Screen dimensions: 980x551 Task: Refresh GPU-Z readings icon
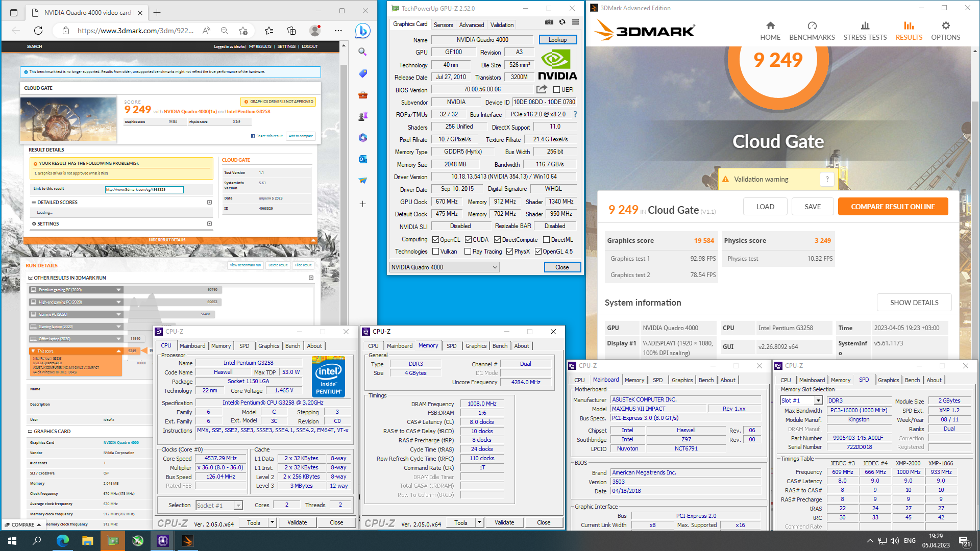pyautogui.click(x=562, y=22)
